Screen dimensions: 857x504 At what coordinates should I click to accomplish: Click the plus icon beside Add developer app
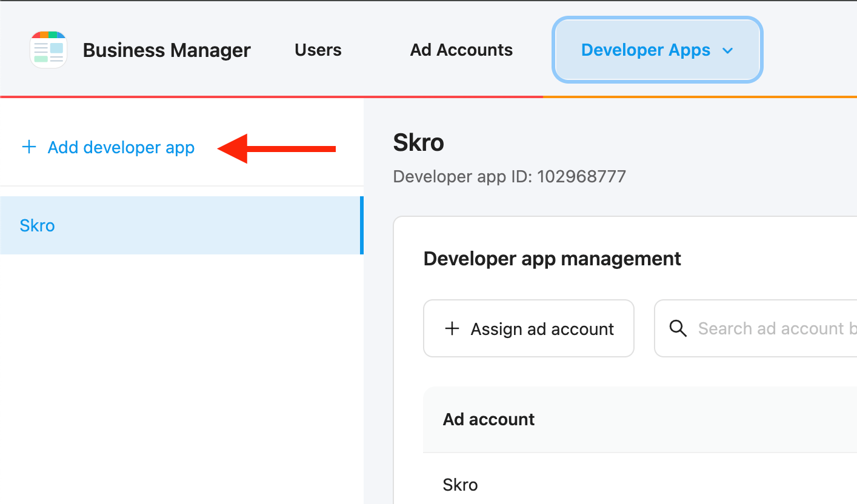click(x=28, y=147)
